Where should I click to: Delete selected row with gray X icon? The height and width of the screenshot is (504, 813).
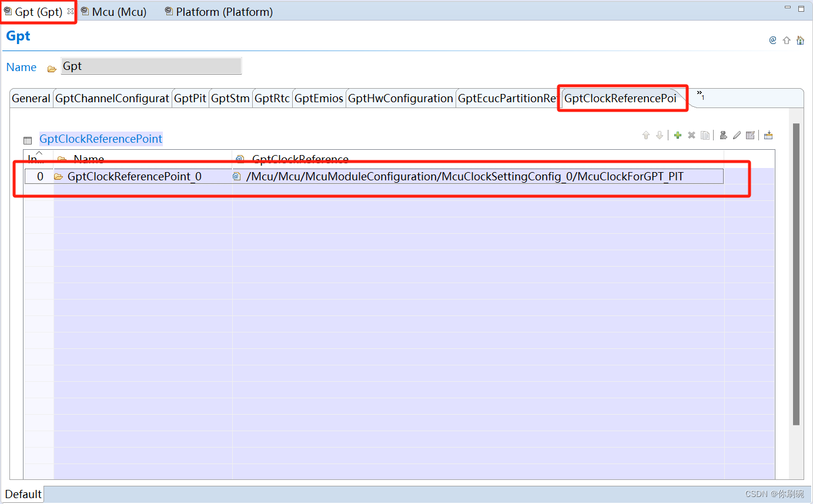tap(691, 135)
